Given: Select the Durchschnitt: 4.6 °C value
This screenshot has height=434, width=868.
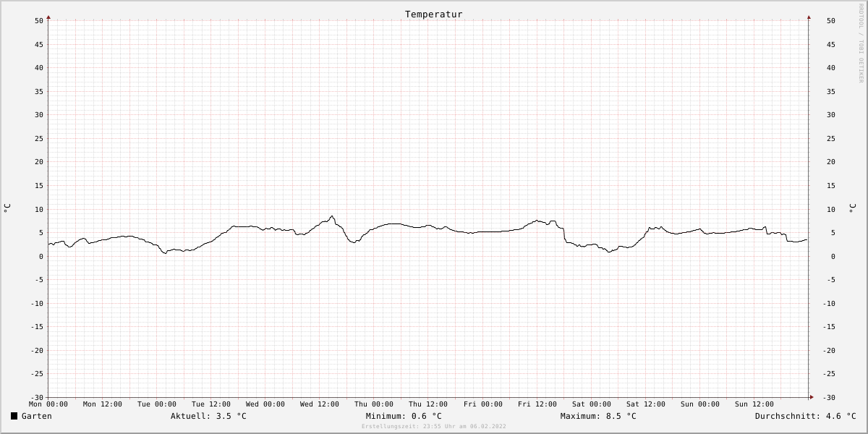Looking at the screenshot, I should coord(805,416).
